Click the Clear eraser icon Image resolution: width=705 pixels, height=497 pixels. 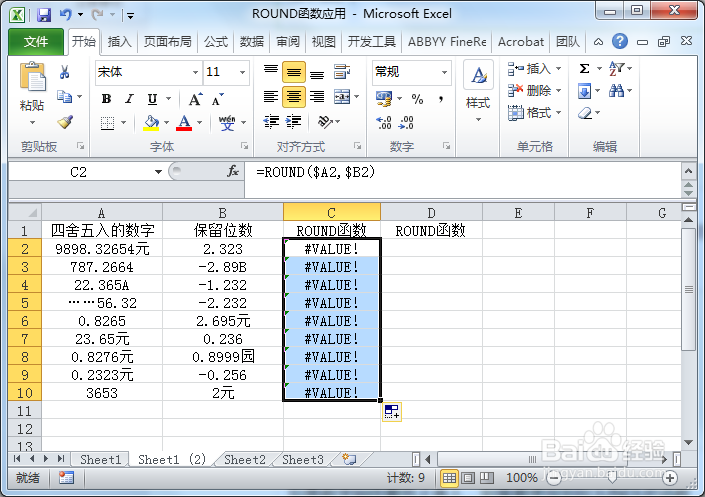(x=585, y=113)
